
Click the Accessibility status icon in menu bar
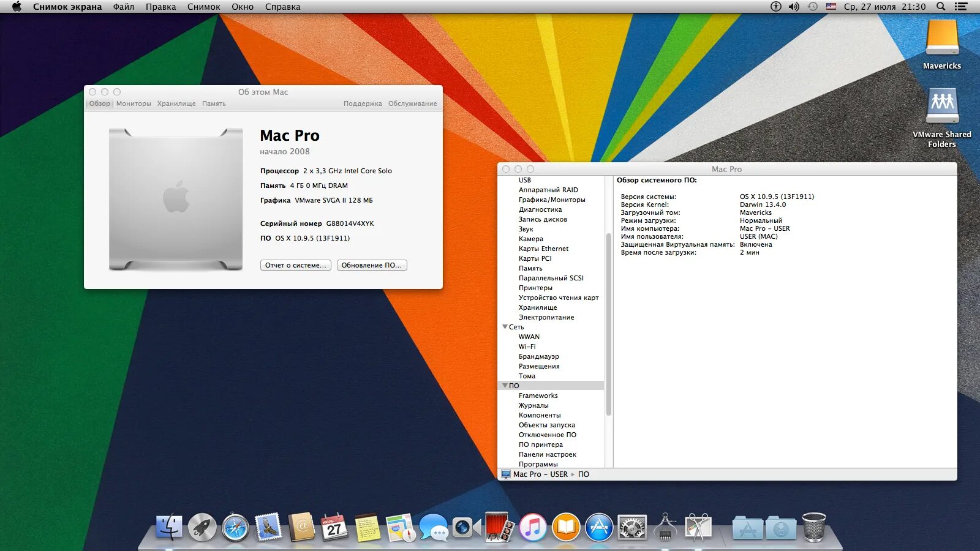point(776,7)
